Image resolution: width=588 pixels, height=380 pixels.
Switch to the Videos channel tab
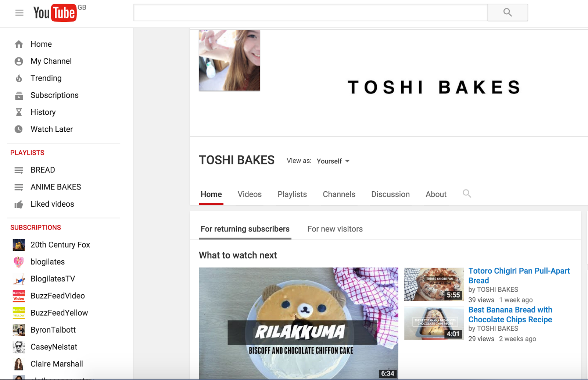pos(250,194)
